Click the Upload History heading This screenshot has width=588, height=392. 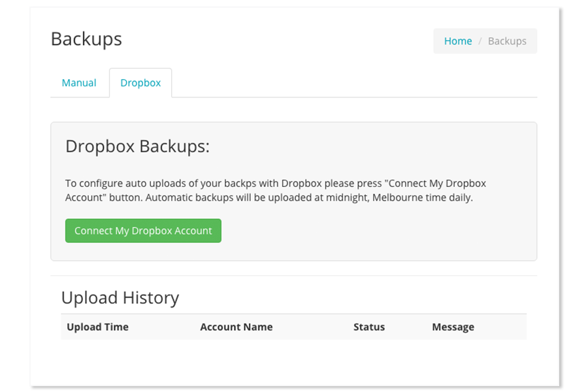[120, 298]
